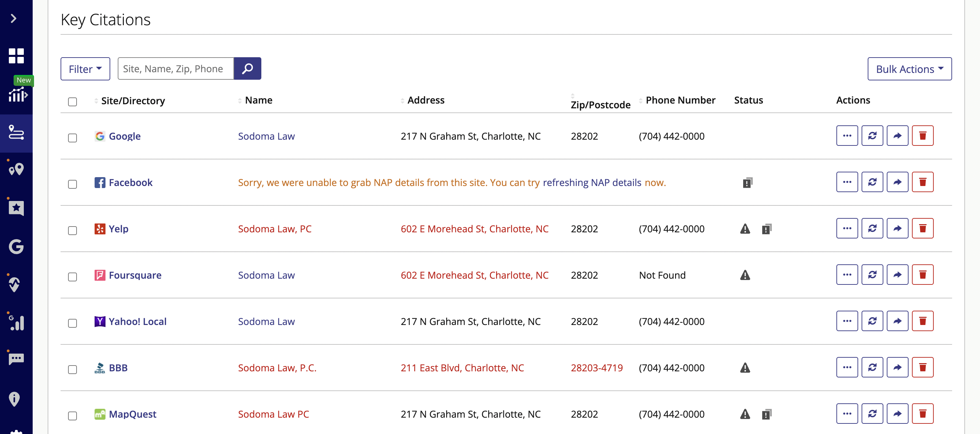The image size is (980, 434).
Task: Click the refresh icon for Facebook listing
Action: click(872, 182)
